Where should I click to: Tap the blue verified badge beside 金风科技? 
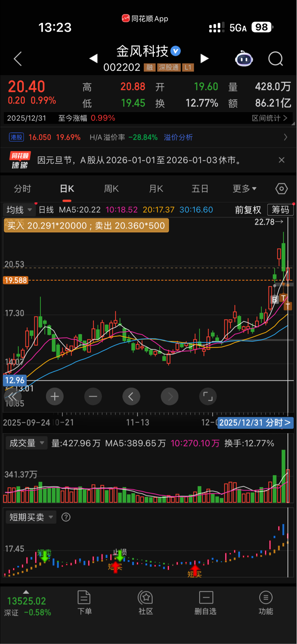[x=176, y=51]
